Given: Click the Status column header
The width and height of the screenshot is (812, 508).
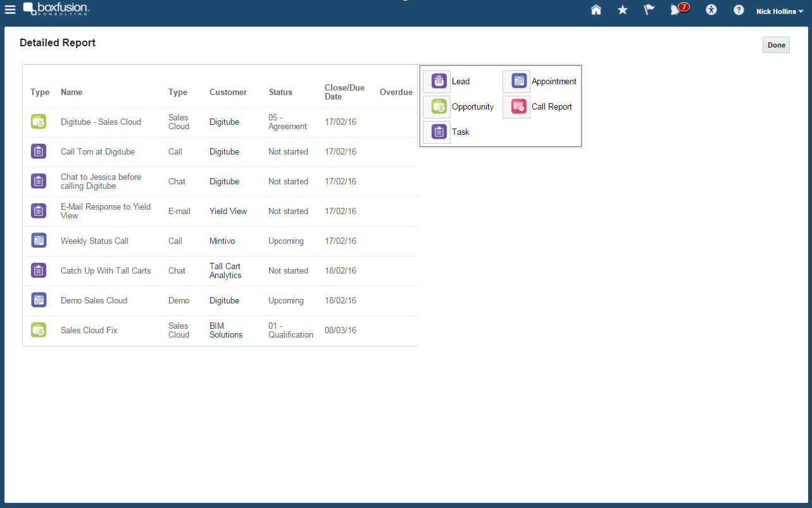Looking at the screenshot, I should coord(280,92).
